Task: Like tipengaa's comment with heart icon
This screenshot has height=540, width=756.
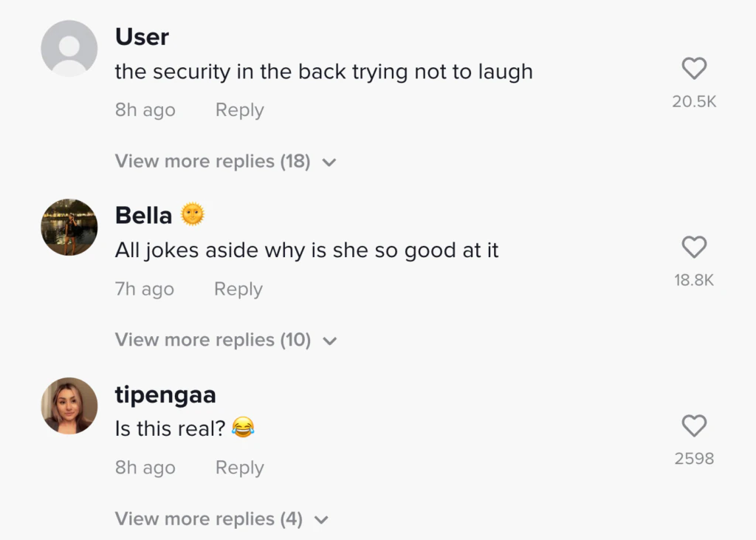Action: tap(694, 426)
